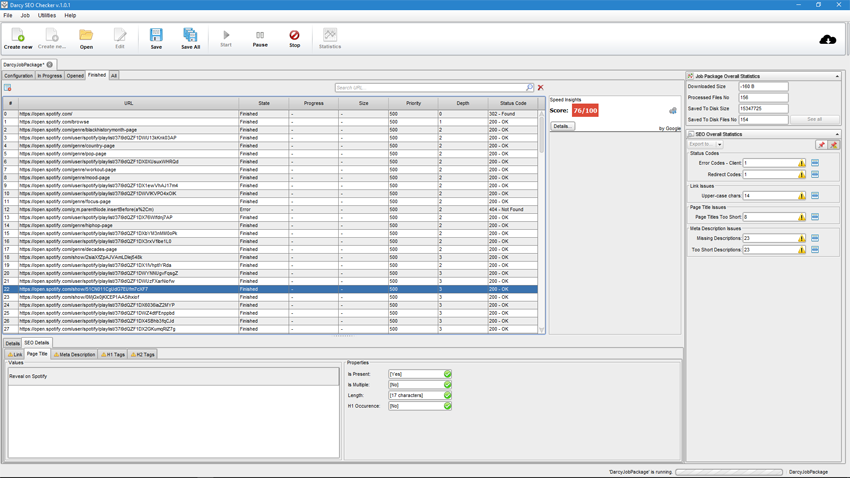Switch to the Opened tab
The width and height of the screenshot is (850, 478).
pyautogui.click(x=75, y=75)
